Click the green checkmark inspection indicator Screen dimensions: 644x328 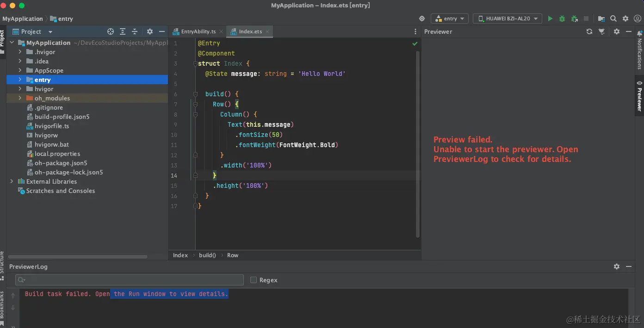pos(415,43)
